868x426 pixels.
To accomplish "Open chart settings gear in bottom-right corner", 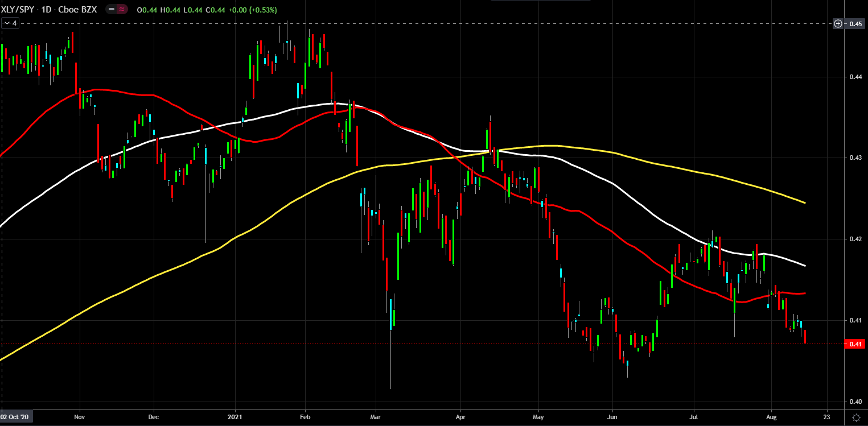I will pos(855,417).
